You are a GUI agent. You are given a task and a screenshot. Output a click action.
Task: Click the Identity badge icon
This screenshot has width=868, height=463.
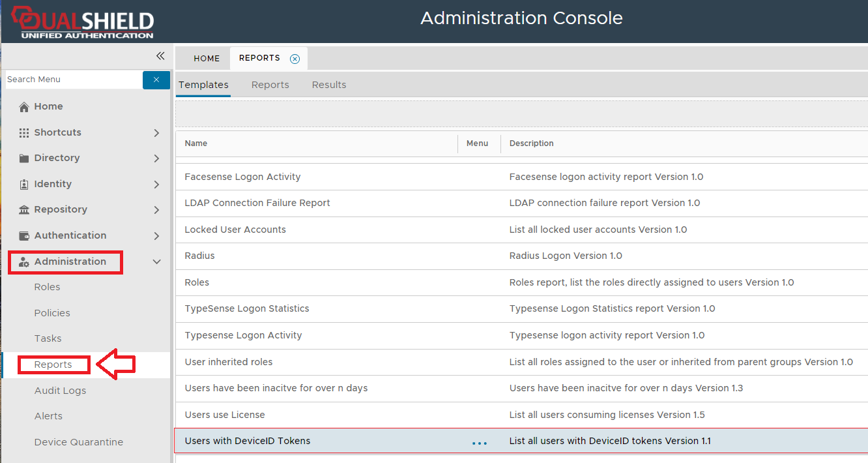pos(24,184)
